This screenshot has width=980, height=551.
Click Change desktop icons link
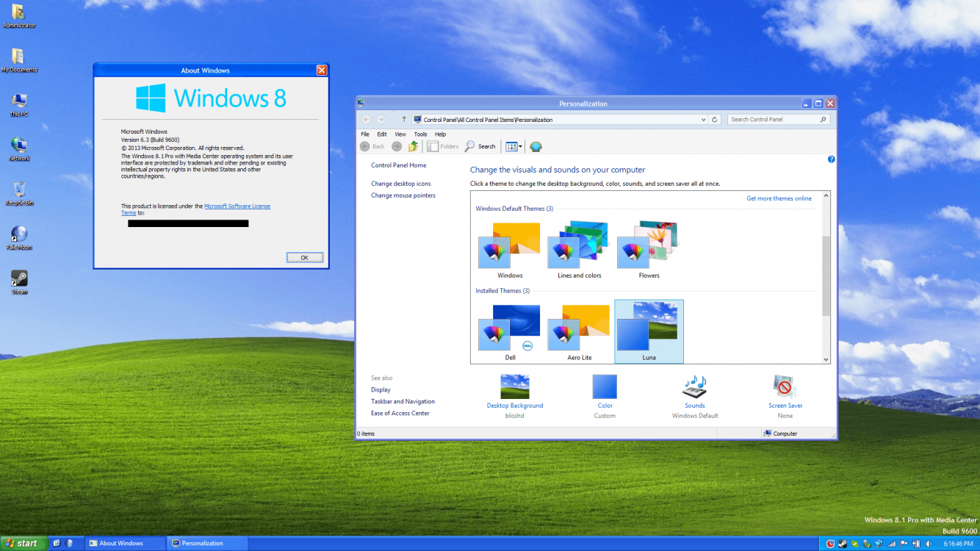point(401,184)
